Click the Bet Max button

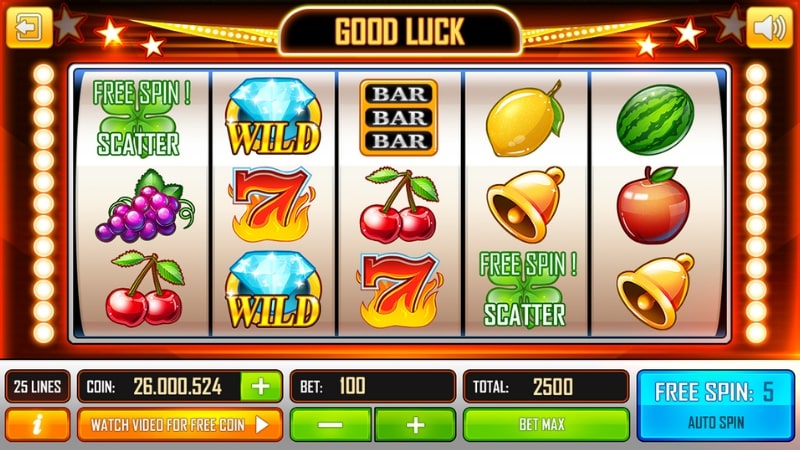[546, 424]
